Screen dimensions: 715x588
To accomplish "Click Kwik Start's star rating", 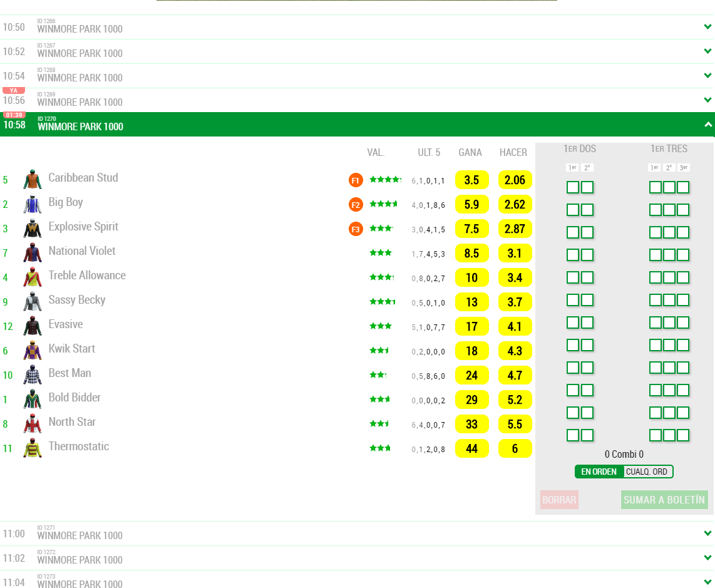I will 379,350.
